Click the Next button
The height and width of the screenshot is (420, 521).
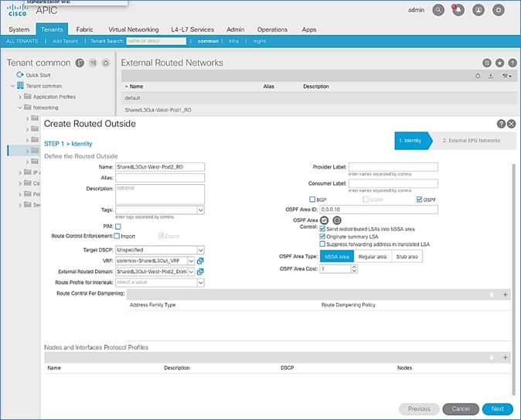pos(497,408)
